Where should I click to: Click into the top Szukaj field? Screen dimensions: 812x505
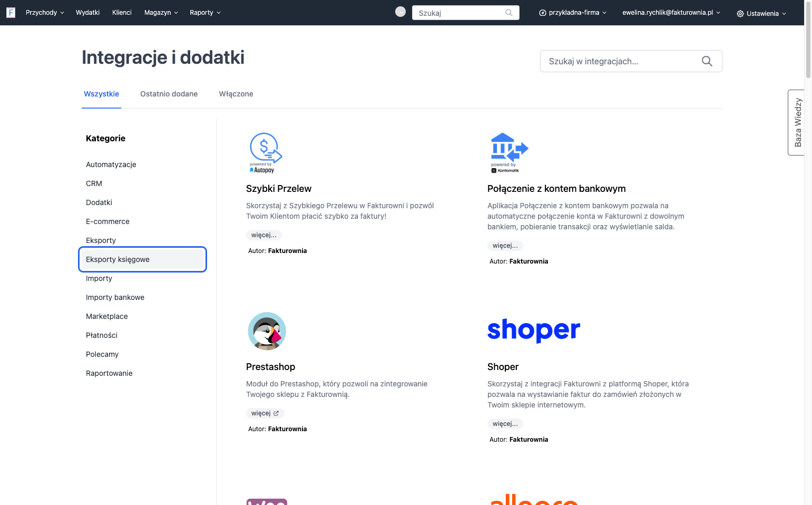[x=465, y=13]
